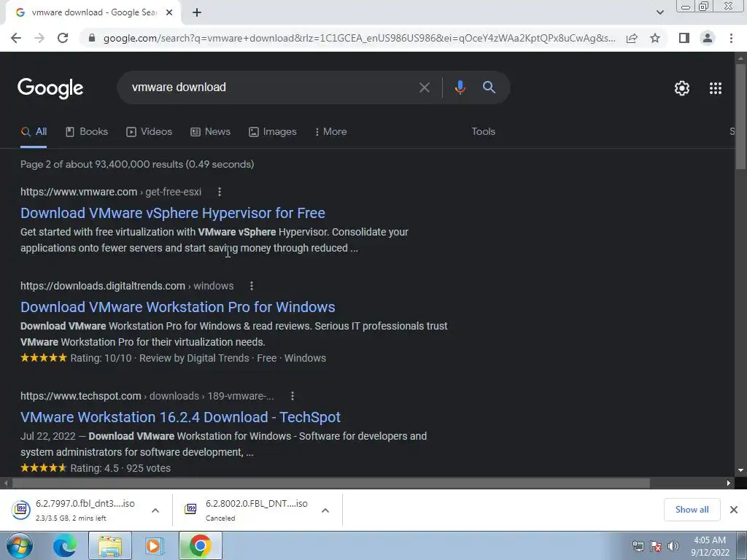Switch to the News results tab

pyautogui.click(x=210, y=132)
